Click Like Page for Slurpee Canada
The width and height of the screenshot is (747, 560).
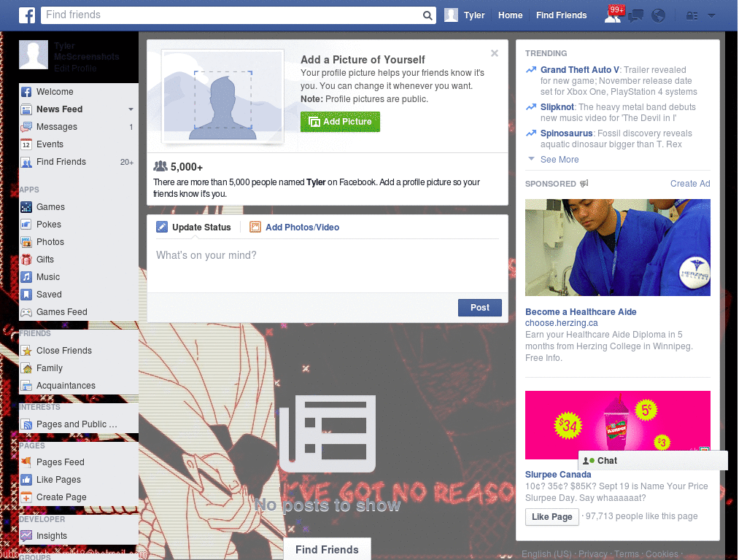pyautogui.click(x=551, y=517)
